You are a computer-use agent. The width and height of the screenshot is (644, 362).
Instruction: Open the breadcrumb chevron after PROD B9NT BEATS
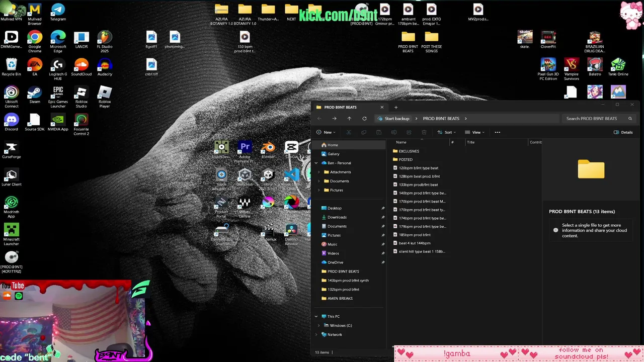click(x=466, y=119)
